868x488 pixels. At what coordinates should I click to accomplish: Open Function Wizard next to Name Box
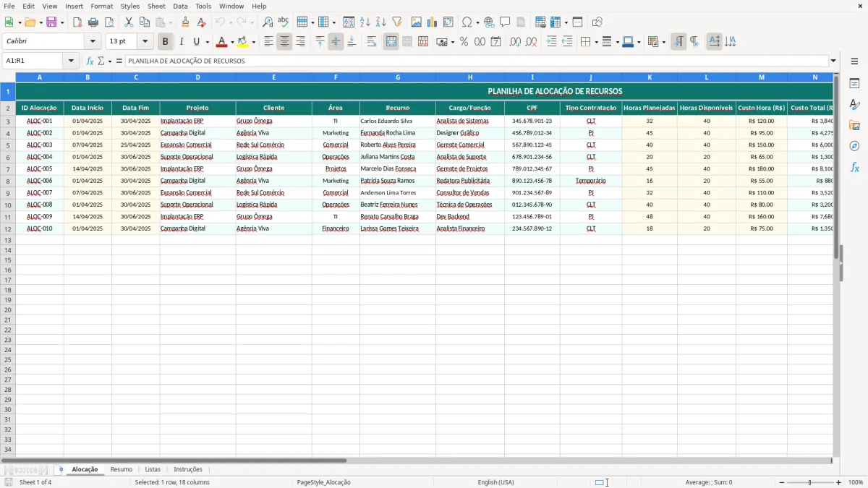(90, 61)
